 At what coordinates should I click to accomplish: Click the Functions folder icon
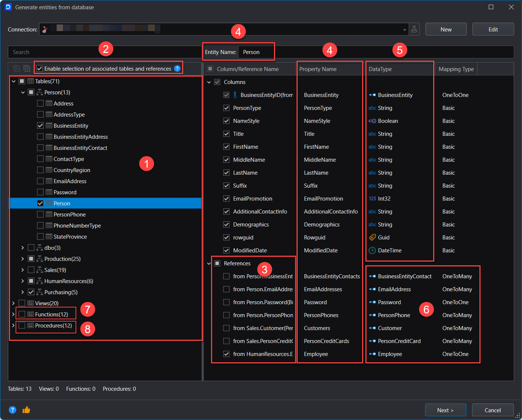pos(30,314)
